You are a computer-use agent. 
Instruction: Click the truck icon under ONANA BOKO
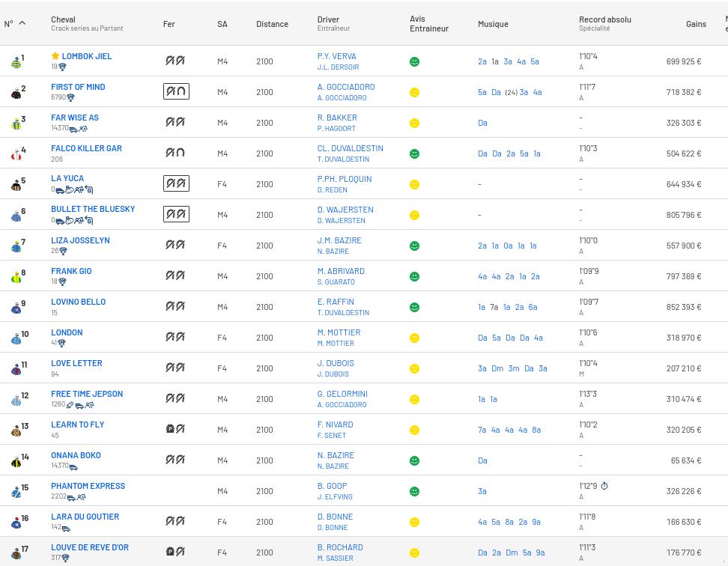click(x=73, y=466)
